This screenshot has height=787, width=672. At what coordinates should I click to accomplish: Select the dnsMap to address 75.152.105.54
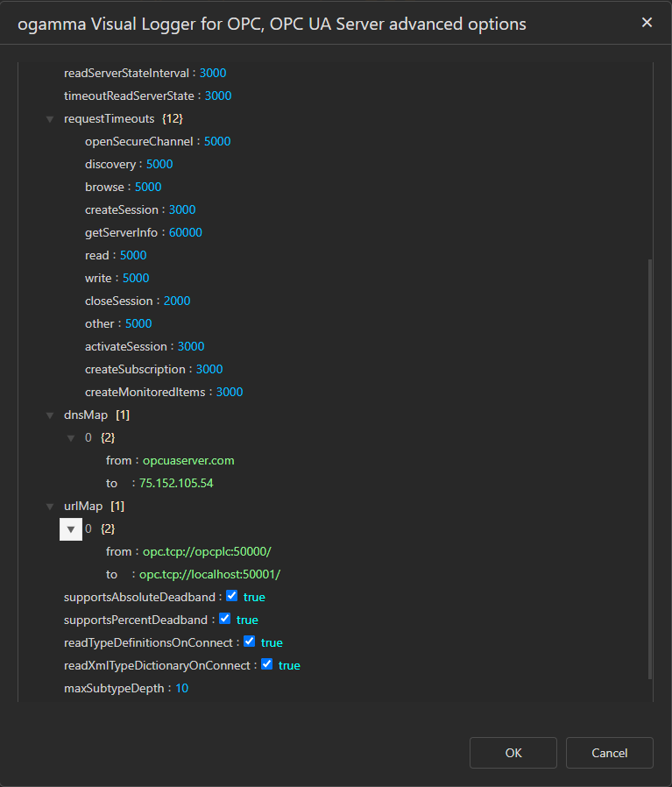coord(176,483)
